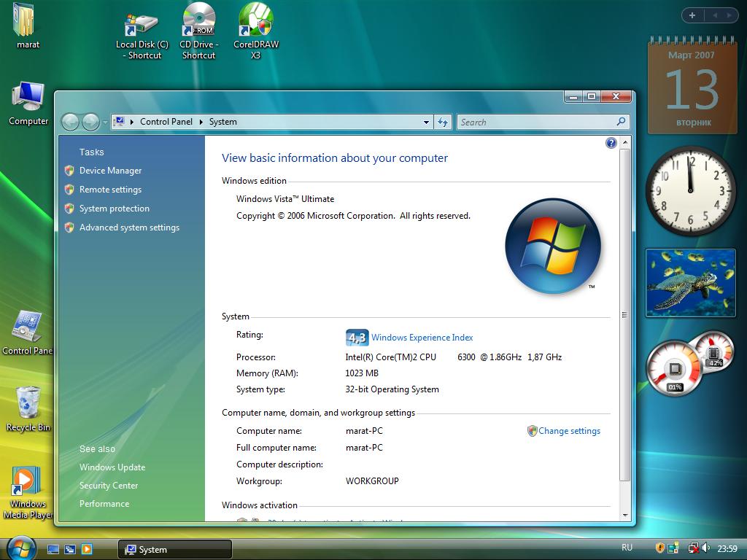747x560 pixels.
Task: Click the vertical scrollbar thumb
Action: [625, 315]
